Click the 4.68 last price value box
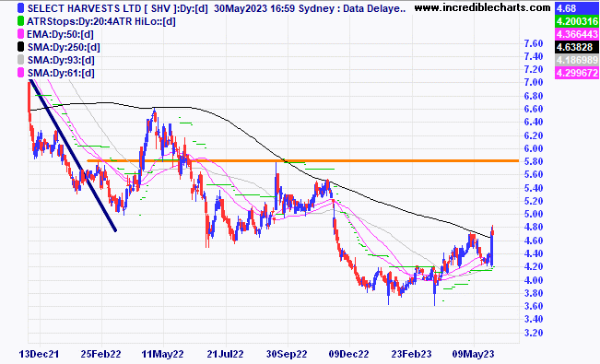The width and height of the screenshot is (600, 364). click(577, 8)
